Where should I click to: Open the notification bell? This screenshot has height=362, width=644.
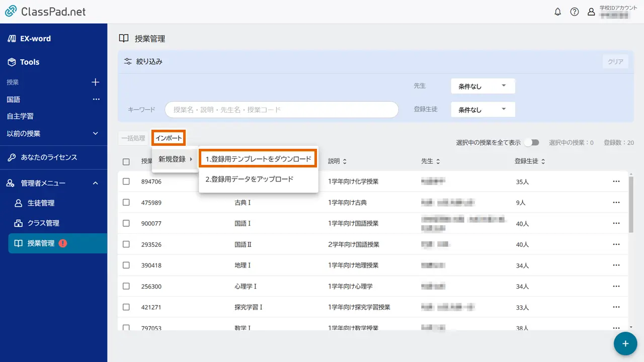coord(557,12)
